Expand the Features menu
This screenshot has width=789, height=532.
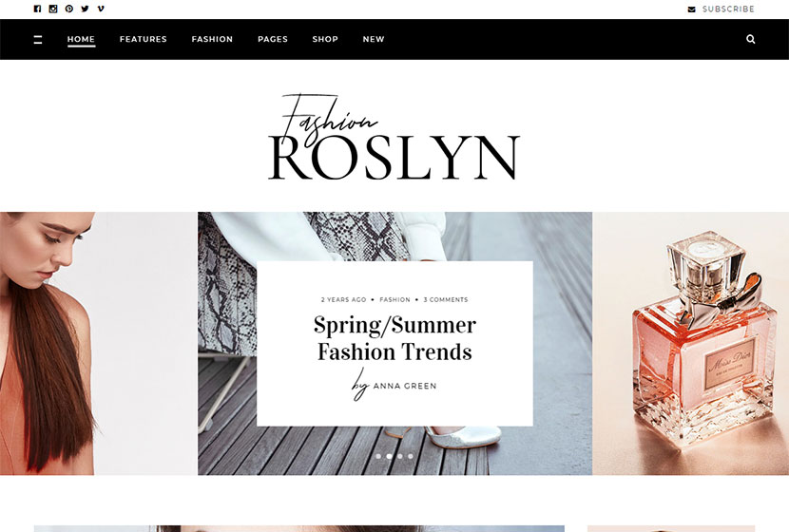point(144,39)
